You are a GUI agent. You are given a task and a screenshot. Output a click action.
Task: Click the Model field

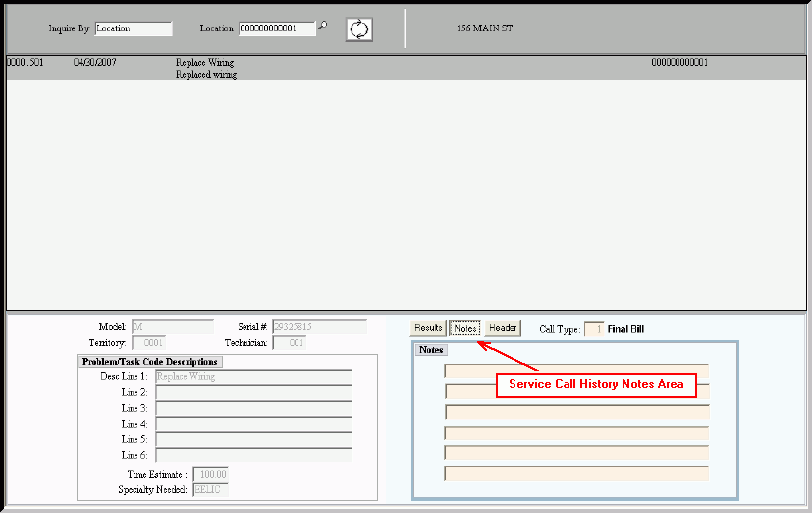coord(179,326)
